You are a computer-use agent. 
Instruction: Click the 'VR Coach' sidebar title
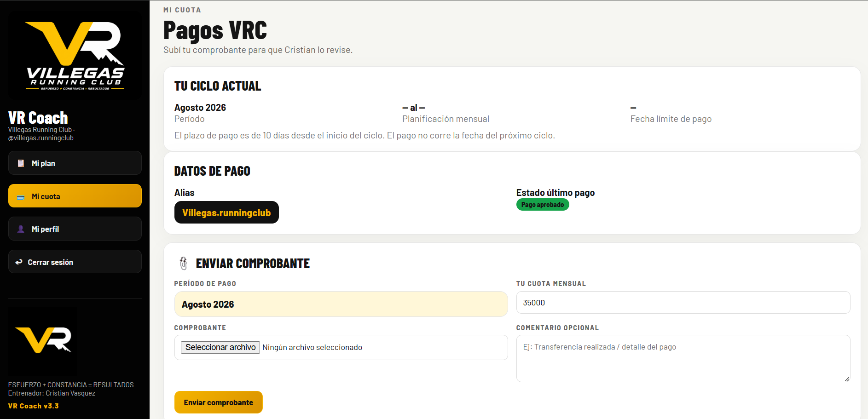[x=38, y=118]
